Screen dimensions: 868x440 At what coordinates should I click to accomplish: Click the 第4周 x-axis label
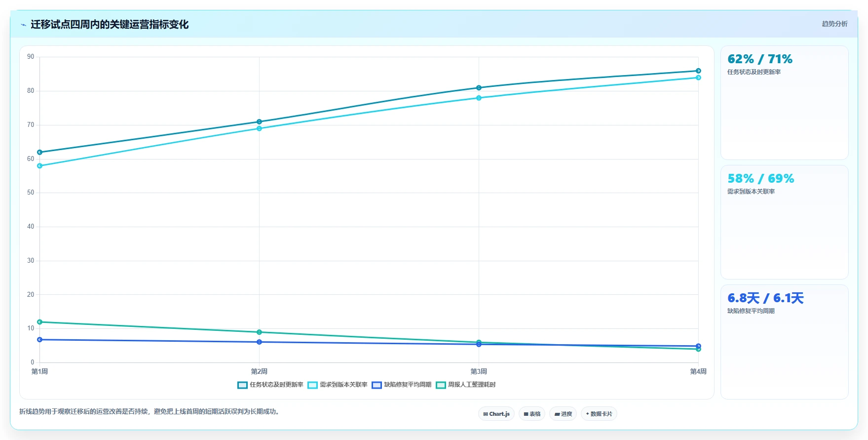pos(698,371)
